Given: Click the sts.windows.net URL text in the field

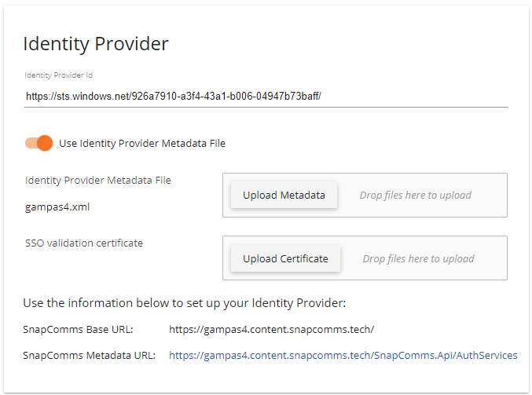Looking at the screenshot, I should pyautogui.click(x=174, y=96).
